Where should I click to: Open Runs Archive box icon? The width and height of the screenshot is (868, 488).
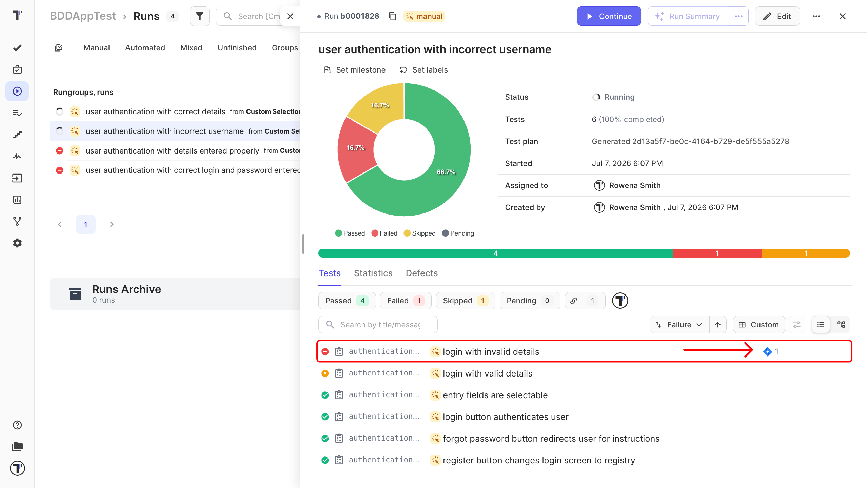pyautogui.click(x=75, y=293)
